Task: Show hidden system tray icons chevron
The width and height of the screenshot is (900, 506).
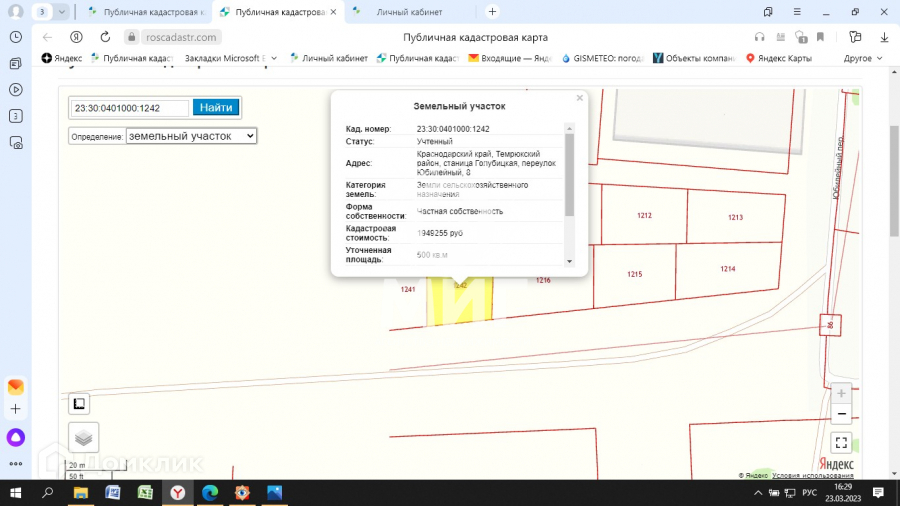Action: click(758, 493)
